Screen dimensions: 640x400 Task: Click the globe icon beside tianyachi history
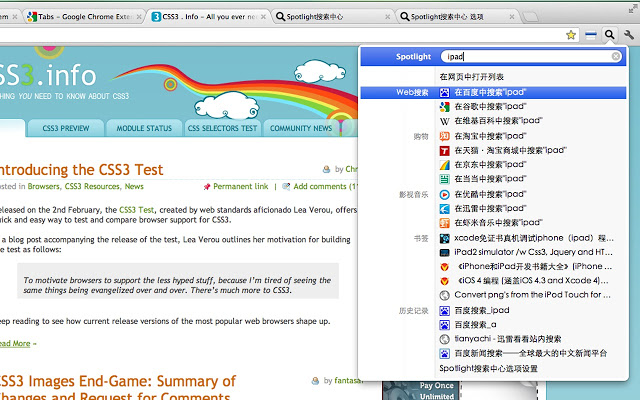click(444, 339)
